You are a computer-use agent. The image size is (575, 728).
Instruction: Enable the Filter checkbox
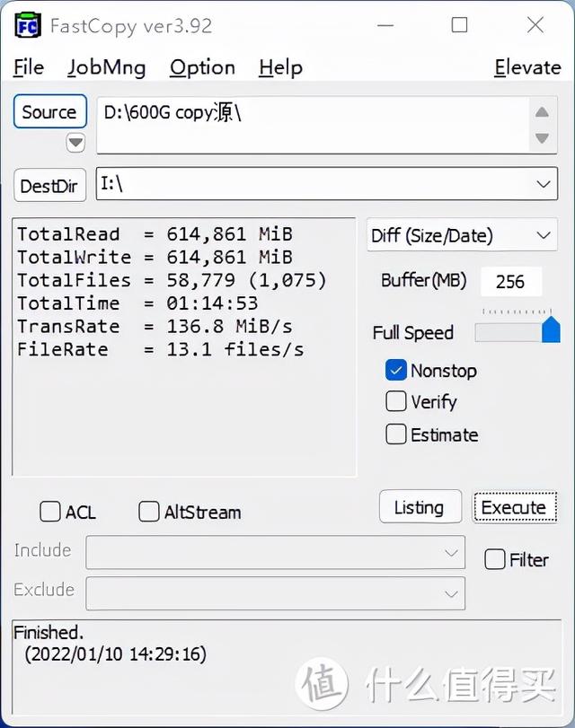494,559
